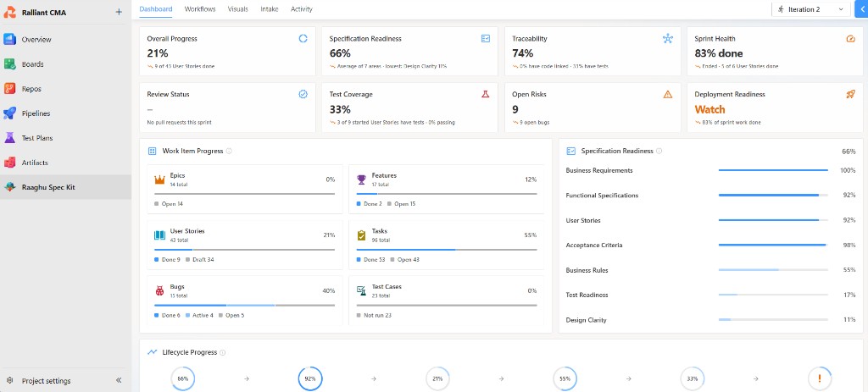Expand the blue side panel arrow button
Viewport: 868px width, 392px height.
pos(862,9)
